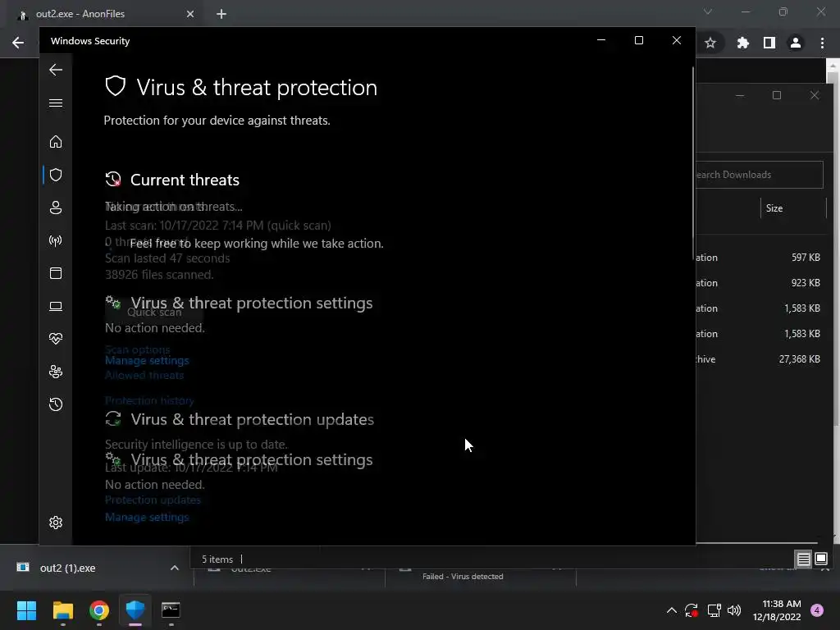Bookmark this page with the star icon
Viewport: 840px width, 630px height.
click(710, 43)
